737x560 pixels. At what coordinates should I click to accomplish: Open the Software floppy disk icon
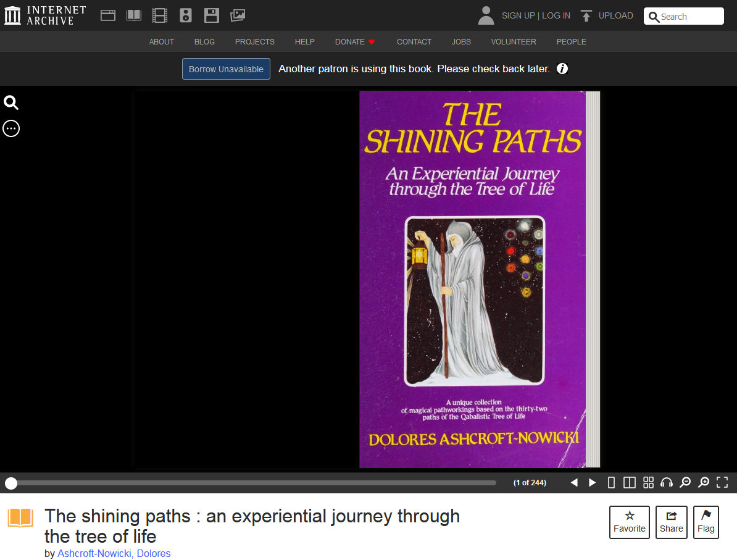point(212,15)
